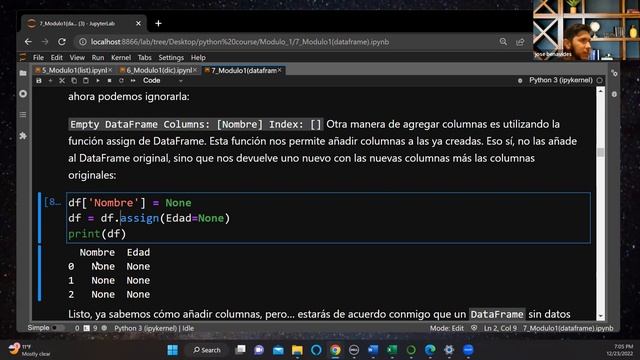Viewport: 640px width, 360px height.
Task: Close the 5_Modulo1(list).ipynb tab
Action: 111,71
